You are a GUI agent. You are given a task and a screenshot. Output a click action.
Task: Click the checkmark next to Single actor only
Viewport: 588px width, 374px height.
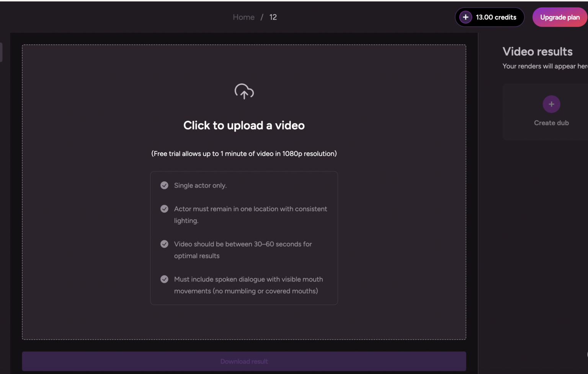[164, 185]
